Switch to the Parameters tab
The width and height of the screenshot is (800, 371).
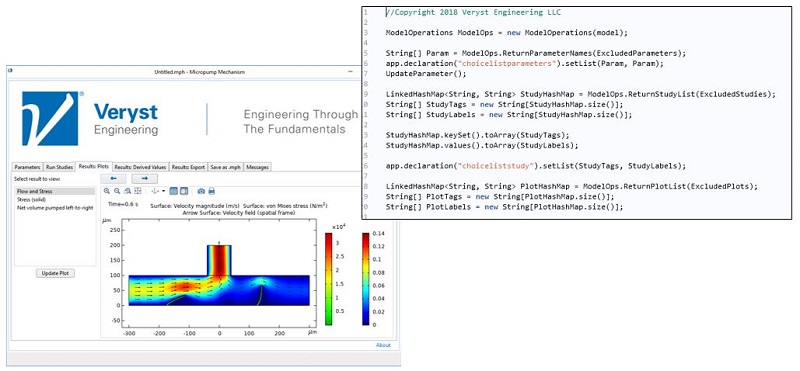tap(28, 167)
